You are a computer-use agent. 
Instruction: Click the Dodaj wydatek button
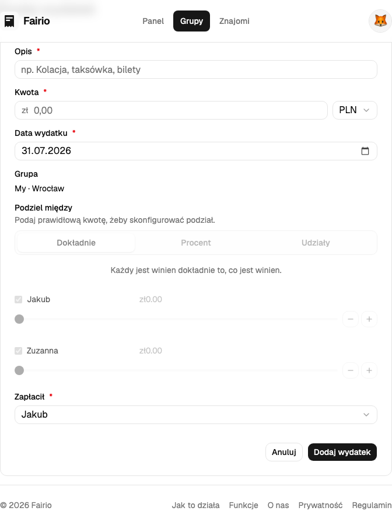click(x=342, y=452)
